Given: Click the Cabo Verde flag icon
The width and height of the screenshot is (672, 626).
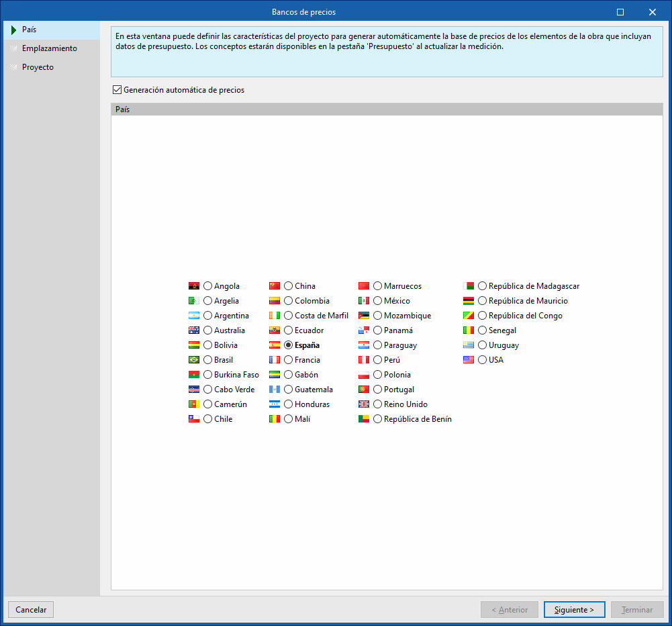Looking at the screenshot, I should (x=194, y=390).
